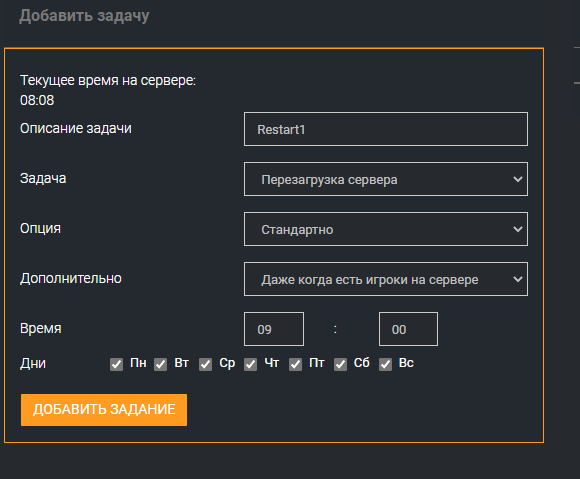Expand the Опция dropdown set to Стандартно
This screenshot has width=580, height=479.
tap(386, 229)
